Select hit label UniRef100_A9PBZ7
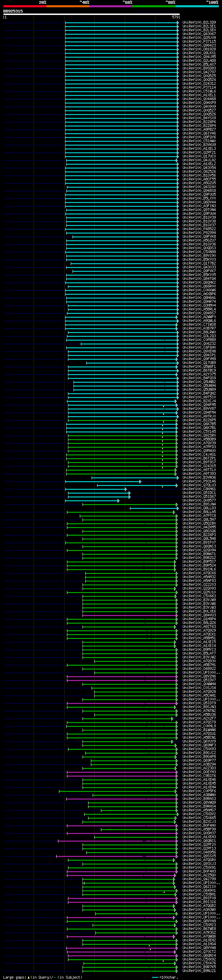Screen dimensions: 222x980 pyautogui.click(x=199, y=129)
